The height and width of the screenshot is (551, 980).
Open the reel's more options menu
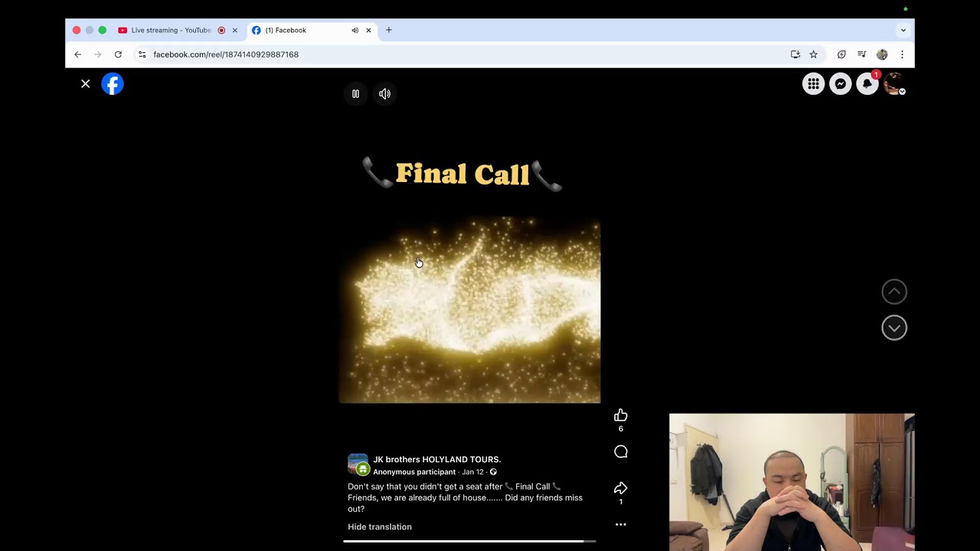click(621, 524)
